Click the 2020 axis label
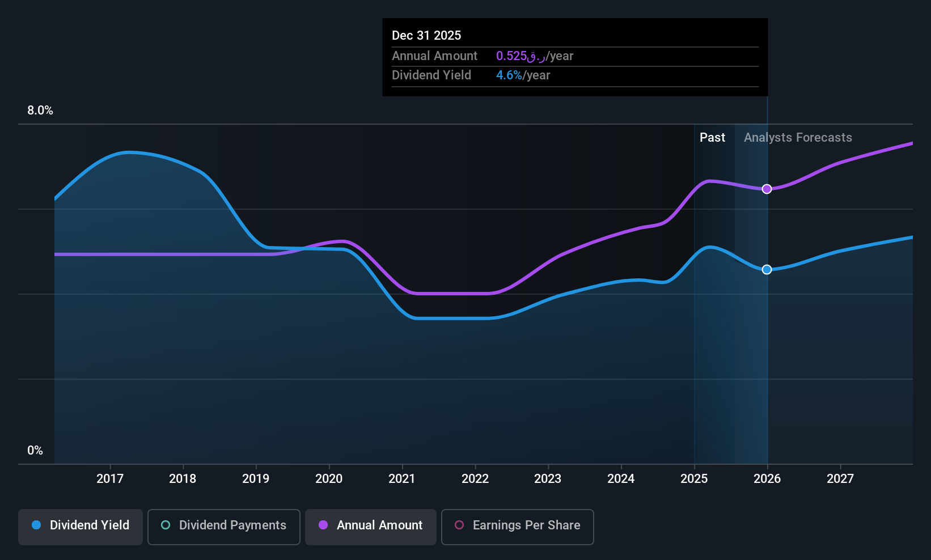This screenshot has width=931, height=560. 329,479
